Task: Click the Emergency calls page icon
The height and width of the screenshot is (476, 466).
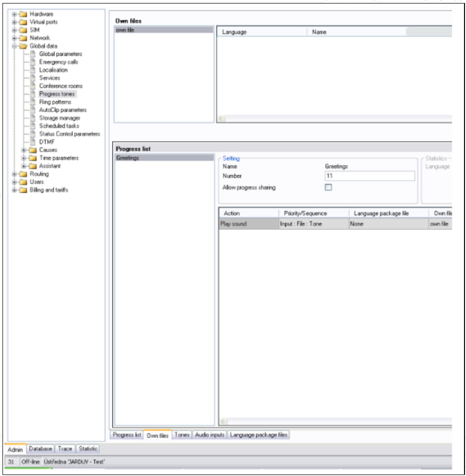Action: click(x=33, y=62)
